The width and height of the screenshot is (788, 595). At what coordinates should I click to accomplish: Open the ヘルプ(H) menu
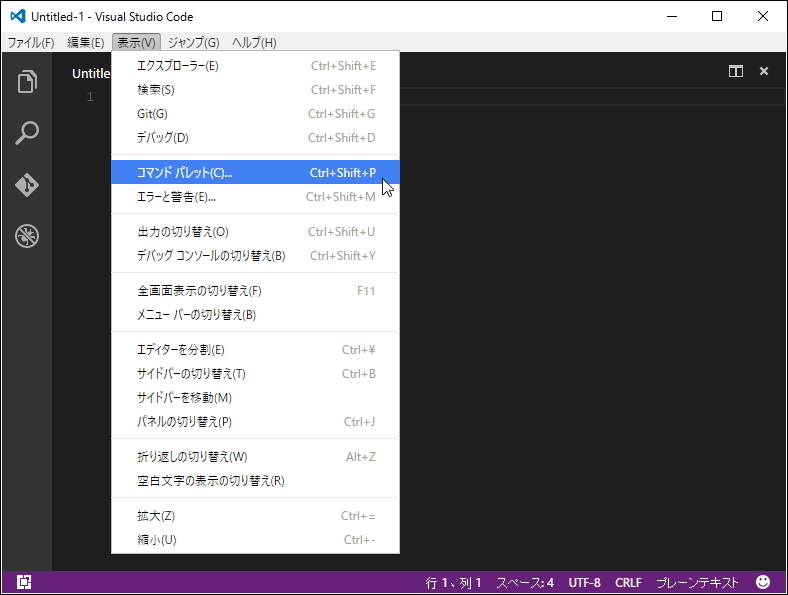pyautogui.click(x=254, y=43)
